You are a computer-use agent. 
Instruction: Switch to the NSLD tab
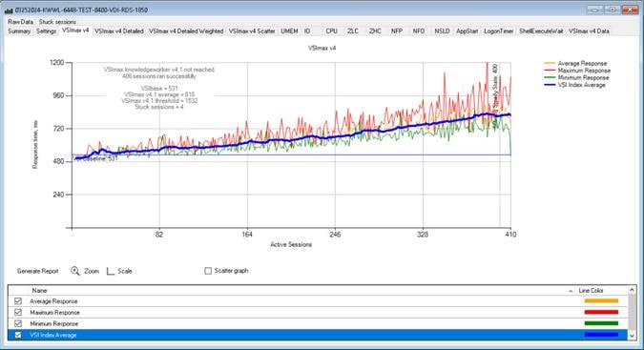point(442,31)
